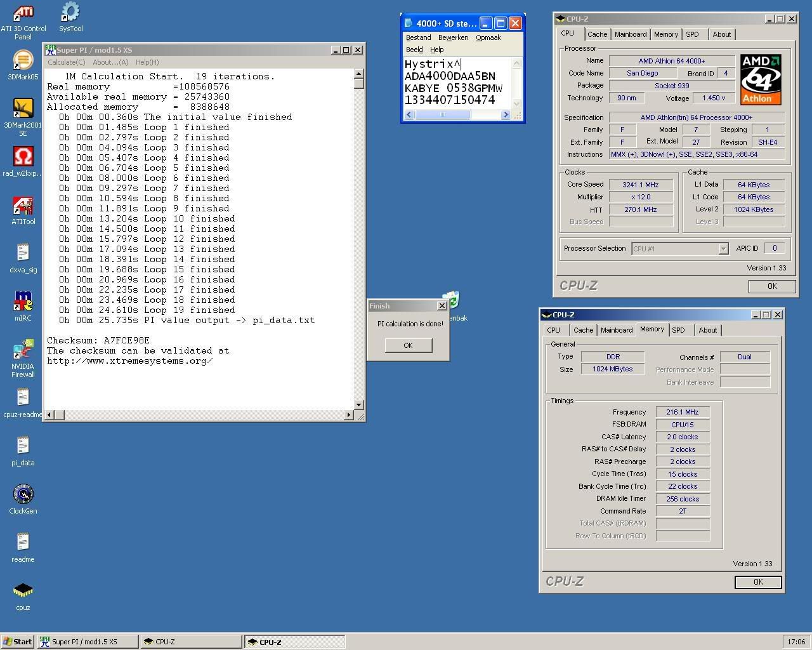Open rad_w2kxp omega icon on desktop

(23, 157)
